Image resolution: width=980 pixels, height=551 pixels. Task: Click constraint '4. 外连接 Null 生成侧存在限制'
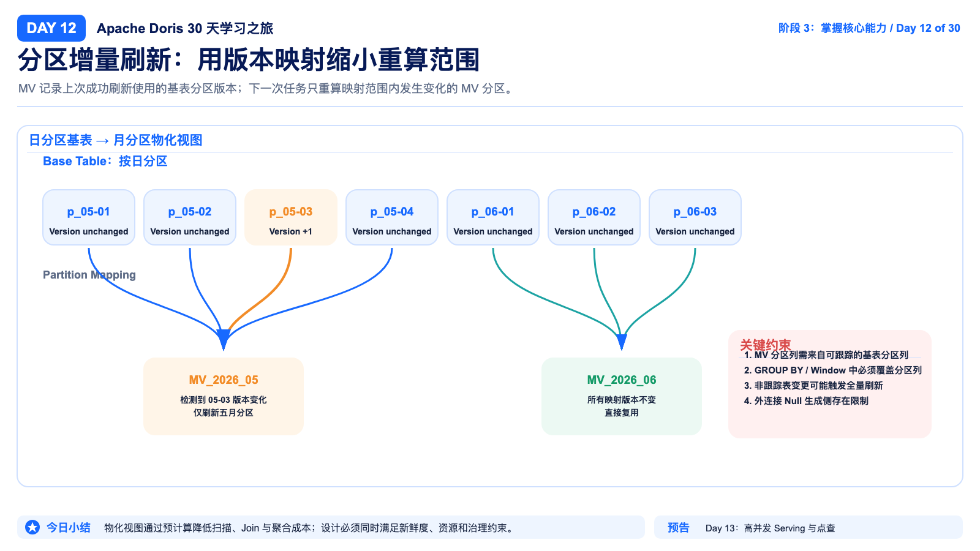coord(806,401)
